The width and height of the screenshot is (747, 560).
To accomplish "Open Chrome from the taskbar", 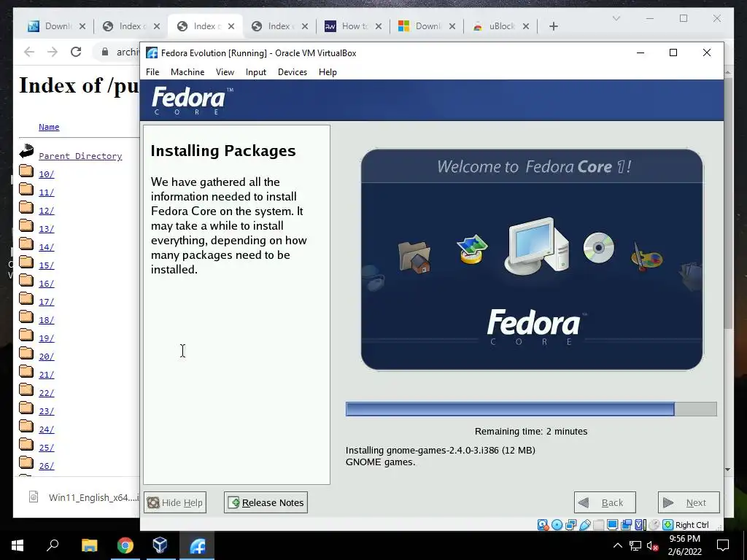I will (125, 545).
